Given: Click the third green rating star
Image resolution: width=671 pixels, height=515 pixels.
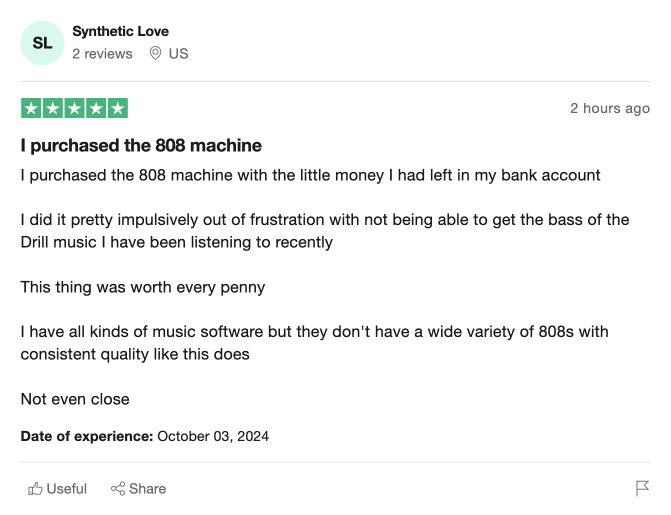Looking at the screenshot, I should 74,108.
